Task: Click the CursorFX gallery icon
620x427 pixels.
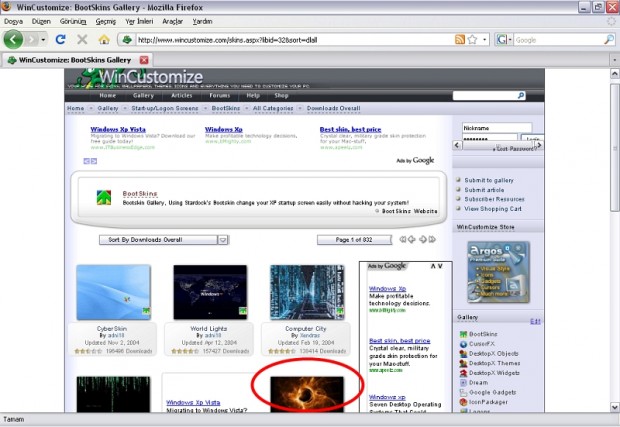Action: [x=463, y=344]
